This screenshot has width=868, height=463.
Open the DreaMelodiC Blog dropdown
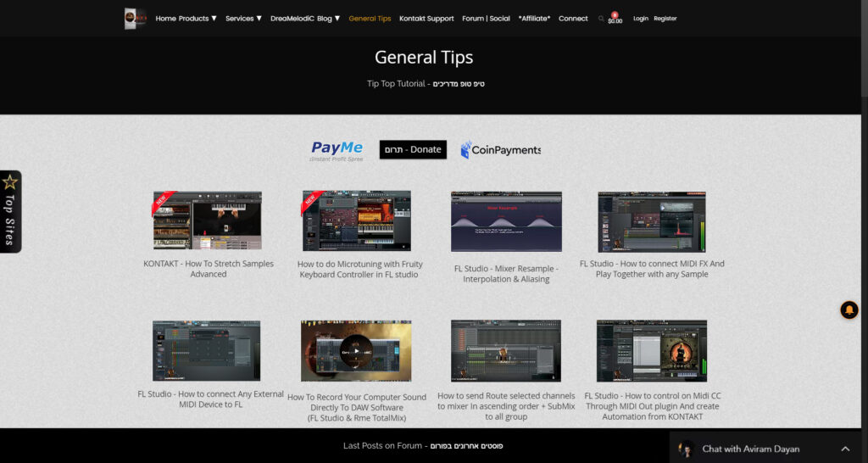click(x=305, y=19)
